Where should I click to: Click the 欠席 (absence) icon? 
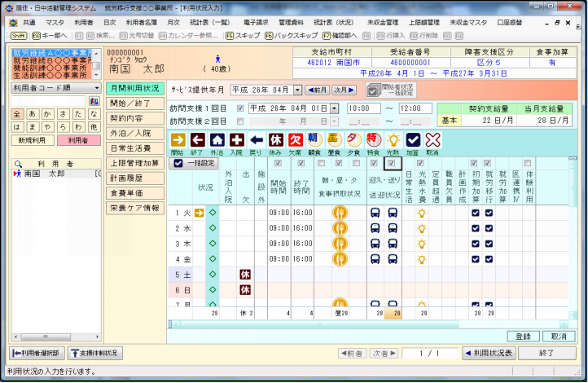point(296,141)
